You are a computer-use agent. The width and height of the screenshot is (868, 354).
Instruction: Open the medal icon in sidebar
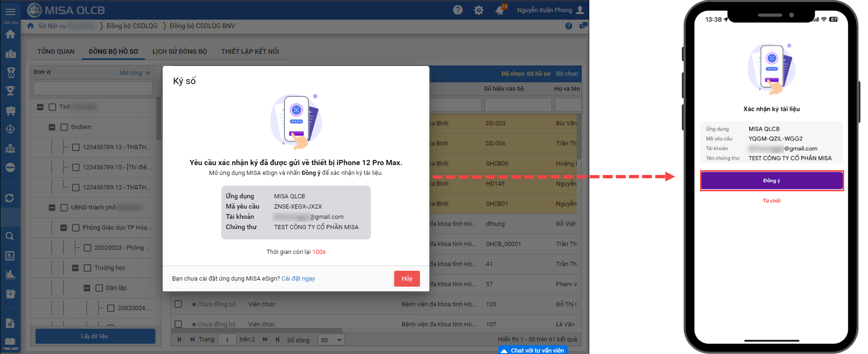10,72
